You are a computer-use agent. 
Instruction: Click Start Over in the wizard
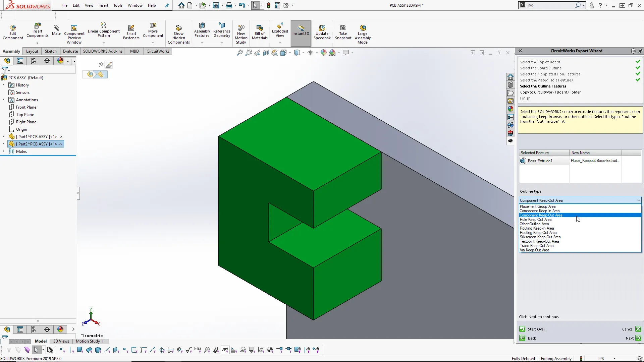(x=532, y=329)
